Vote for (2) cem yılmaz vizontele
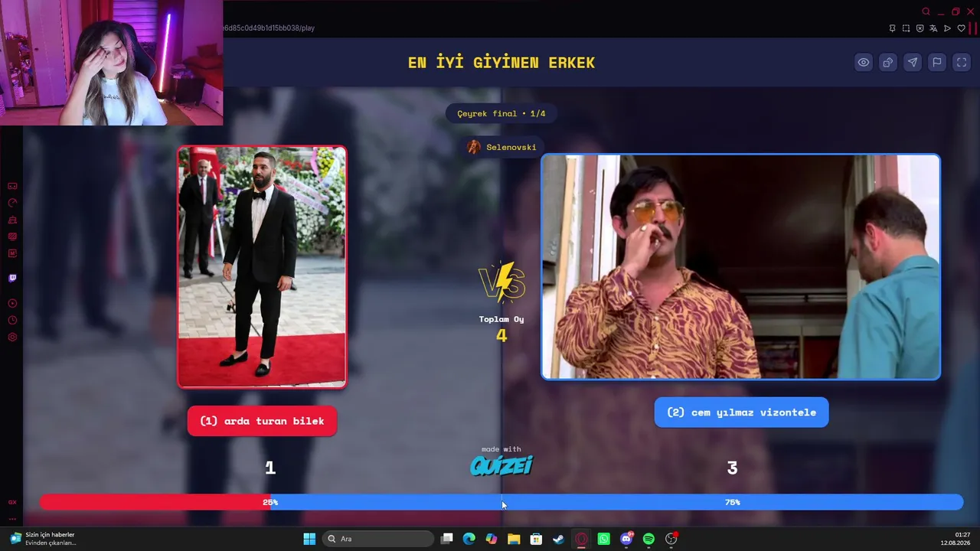Viewport: 980px width, 551px height. 741,412
